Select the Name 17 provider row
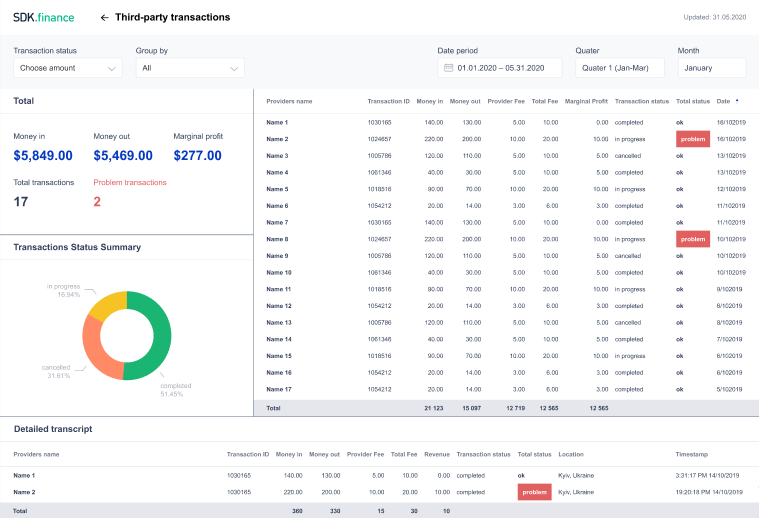759x518 pixels. 506,389
